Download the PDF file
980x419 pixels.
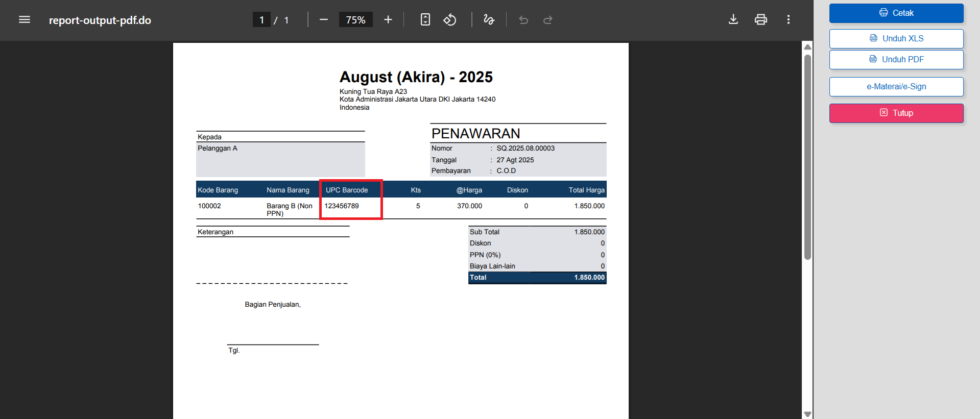point(733,20)
